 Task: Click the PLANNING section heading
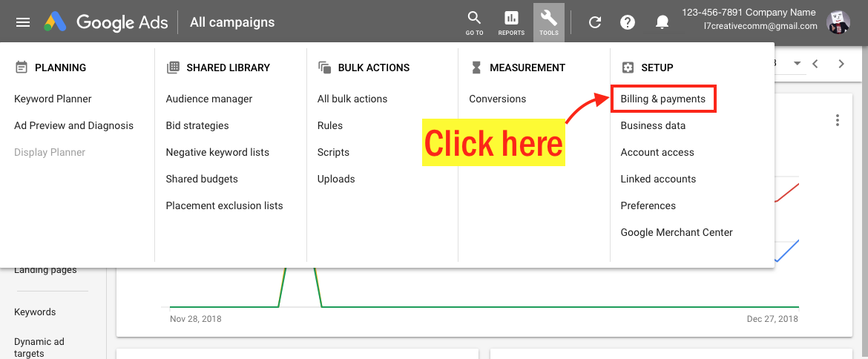60,67
